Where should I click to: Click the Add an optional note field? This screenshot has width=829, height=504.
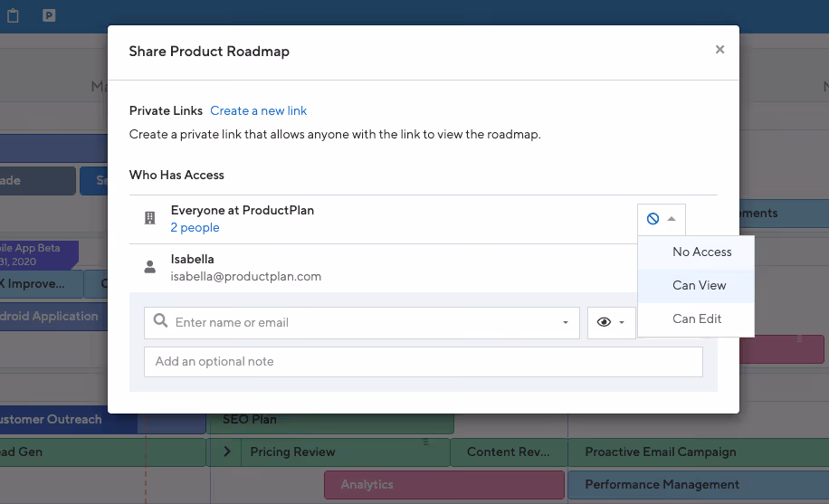point(423,362)
